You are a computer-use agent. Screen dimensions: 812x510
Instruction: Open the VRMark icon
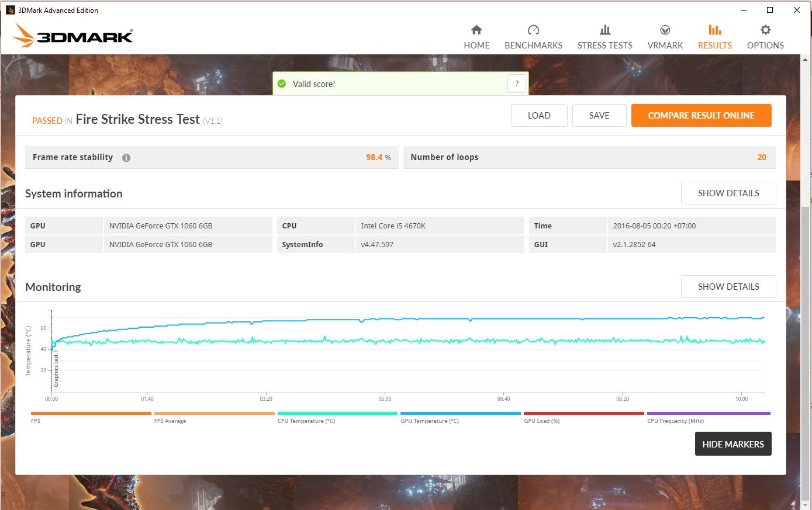pos(665,30)
